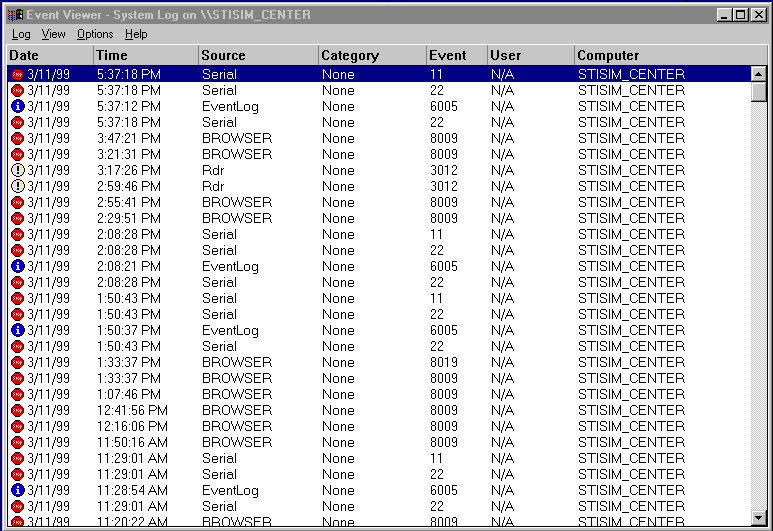Open the Log menu
Viewport: 773px width, 531px height.
click(x=21, y=34)
